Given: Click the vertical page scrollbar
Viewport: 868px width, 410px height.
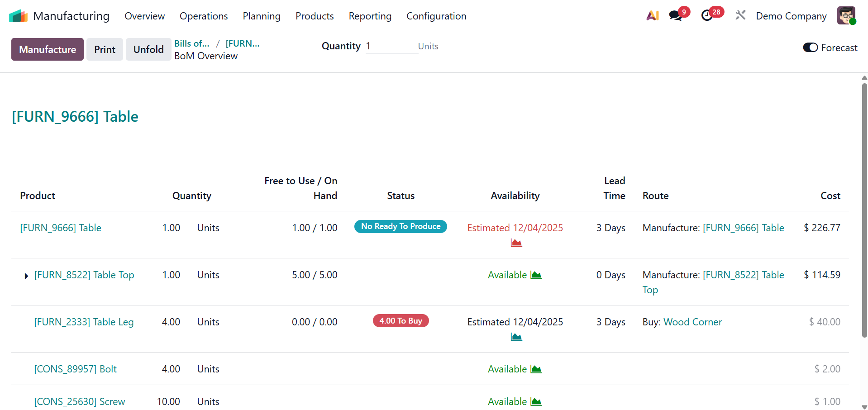Looking at the screenshot, I should pos(864,208).
